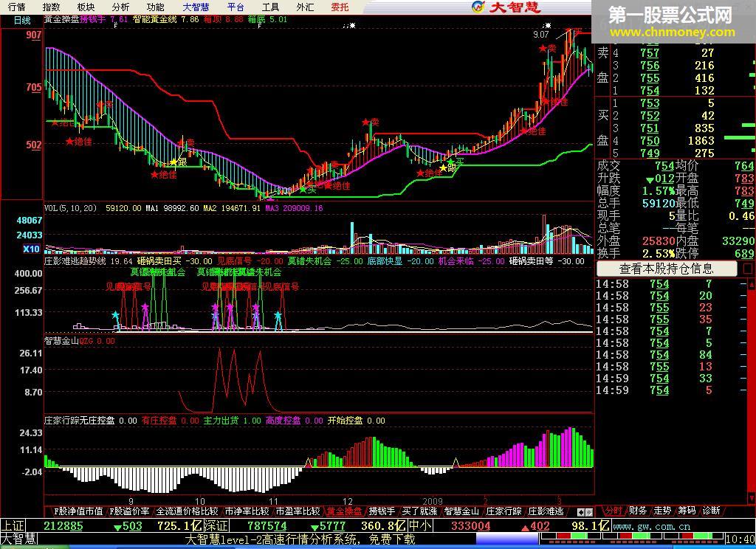Open the 外汇 menu

click(x=305, y=7)
